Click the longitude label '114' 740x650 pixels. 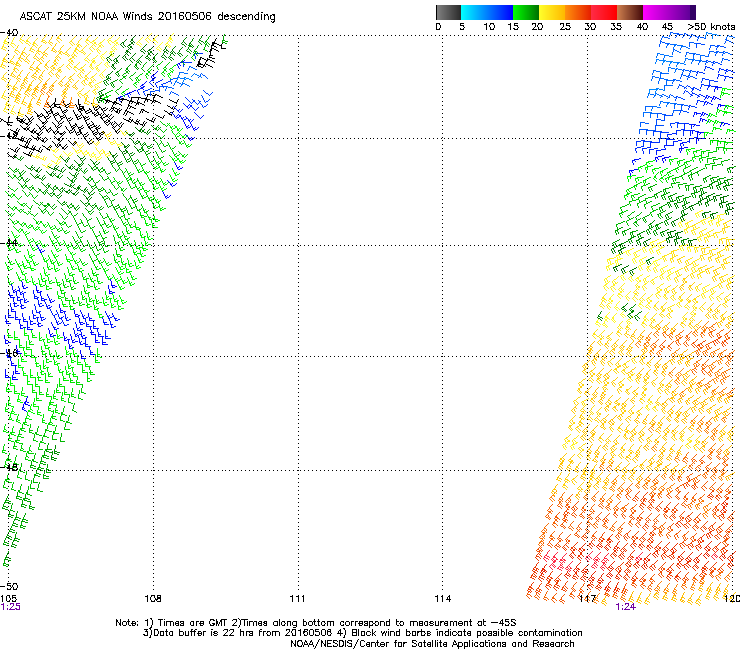[443, 599]
